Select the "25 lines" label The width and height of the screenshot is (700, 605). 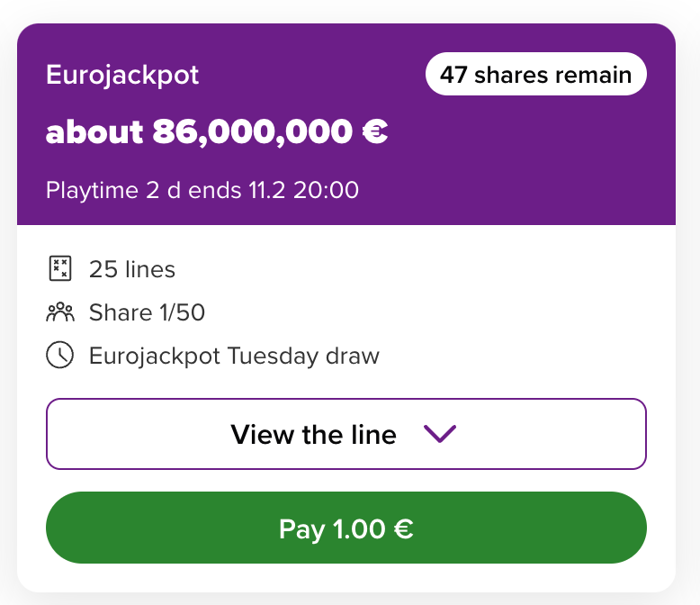click(x=132, y=269)
